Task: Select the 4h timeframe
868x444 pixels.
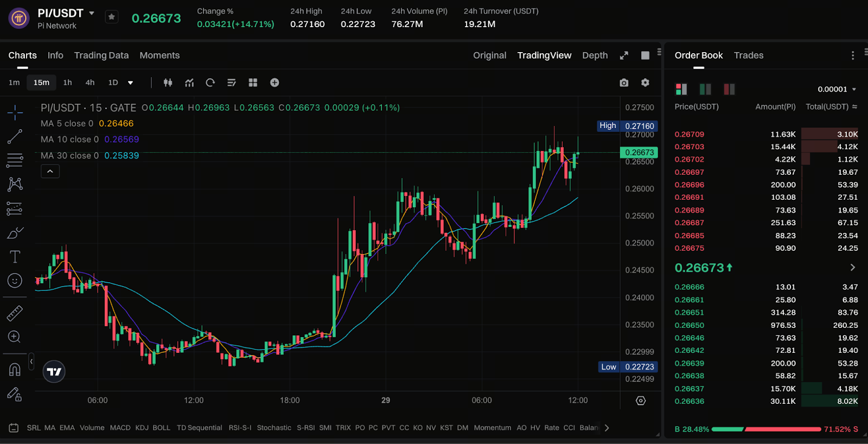Action: coord(90,83)
